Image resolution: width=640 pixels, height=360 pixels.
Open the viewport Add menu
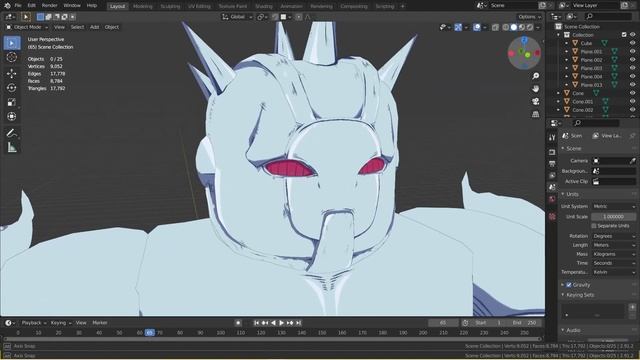(94, 27)
